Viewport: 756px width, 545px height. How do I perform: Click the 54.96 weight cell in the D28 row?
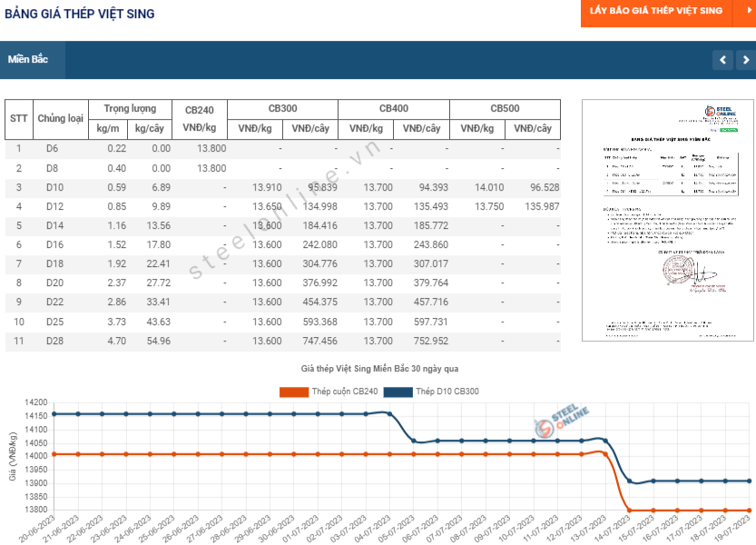click(159, 342)
